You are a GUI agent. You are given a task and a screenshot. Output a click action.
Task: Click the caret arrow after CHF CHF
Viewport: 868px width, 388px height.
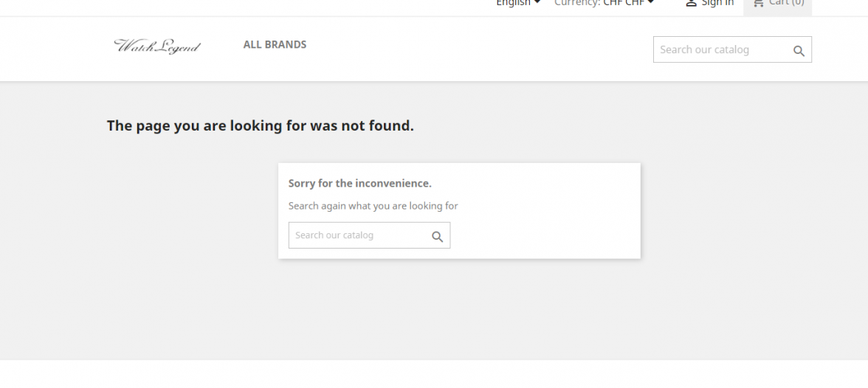(651, 4)
